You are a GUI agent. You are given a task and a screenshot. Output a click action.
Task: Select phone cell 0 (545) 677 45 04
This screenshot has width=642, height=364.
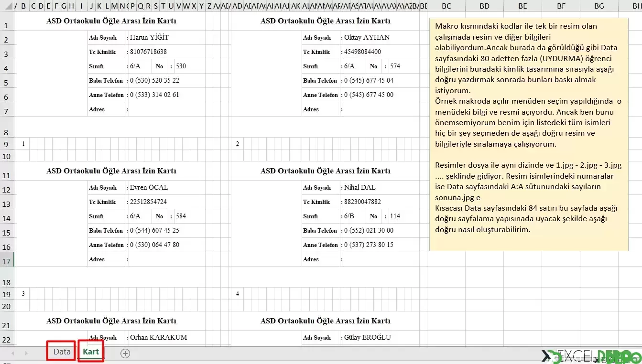369,80
